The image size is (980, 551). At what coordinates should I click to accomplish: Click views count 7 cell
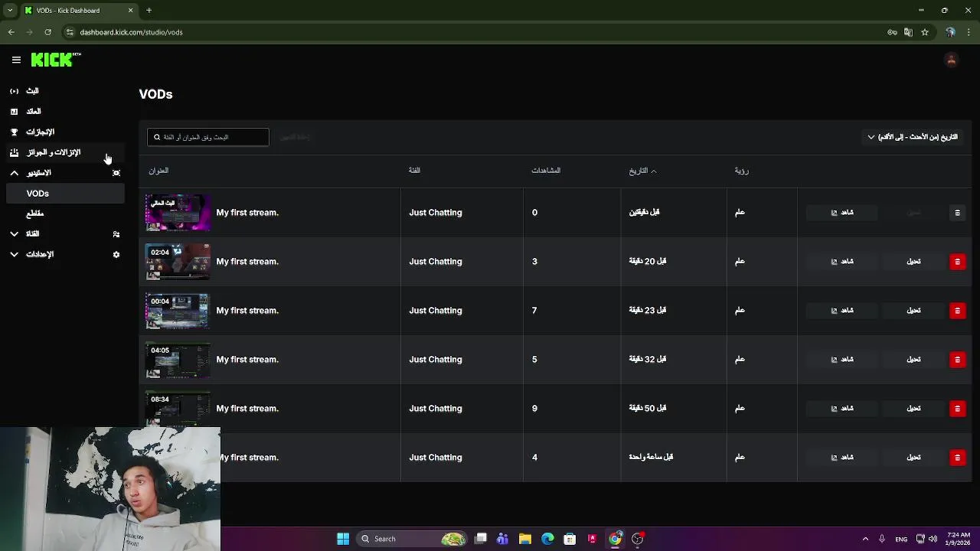(534, 311)
